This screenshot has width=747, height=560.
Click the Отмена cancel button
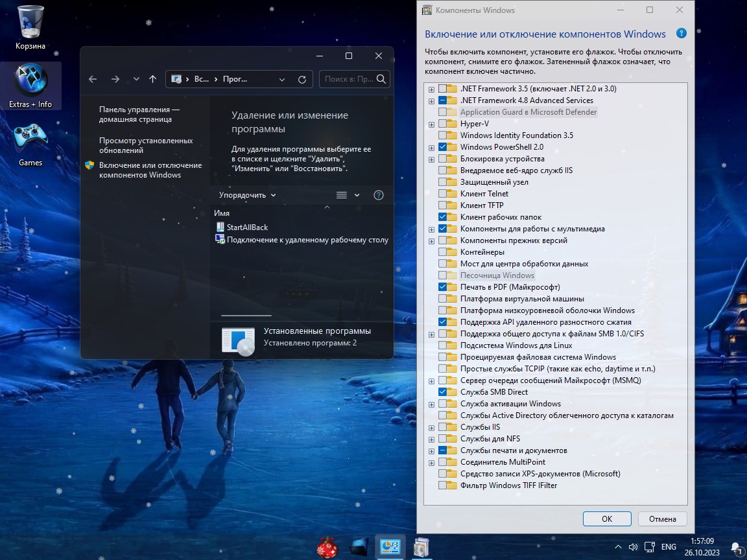click(661, 519)
